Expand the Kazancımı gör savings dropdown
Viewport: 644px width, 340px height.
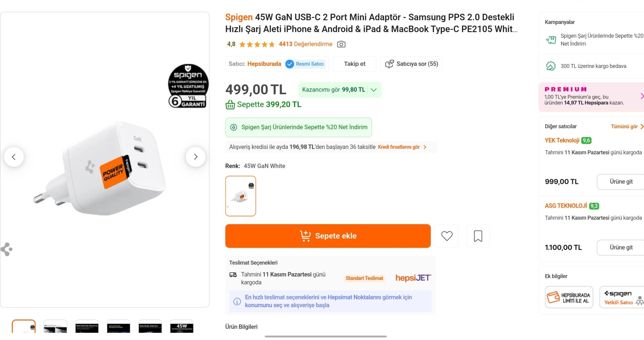click(x=374, y=90)
